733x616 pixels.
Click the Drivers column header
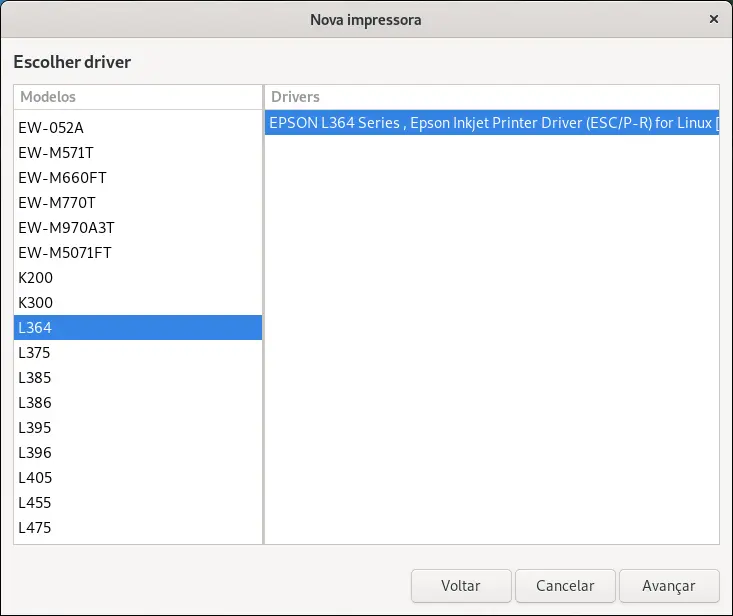click(x=492, y=97)
